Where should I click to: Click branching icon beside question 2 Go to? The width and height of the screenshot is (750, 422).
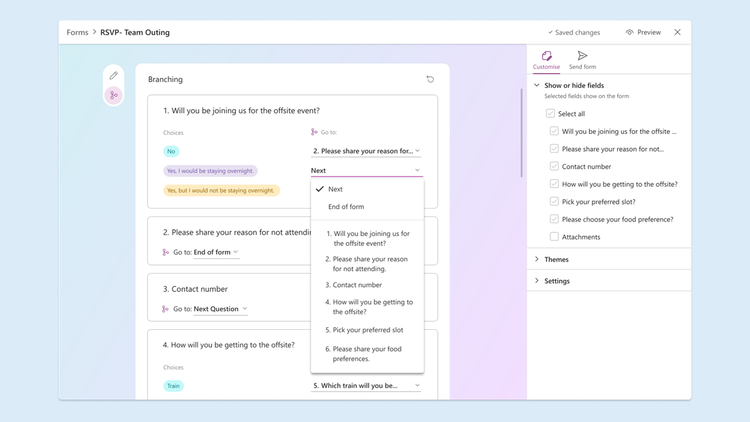click(165, 252)
